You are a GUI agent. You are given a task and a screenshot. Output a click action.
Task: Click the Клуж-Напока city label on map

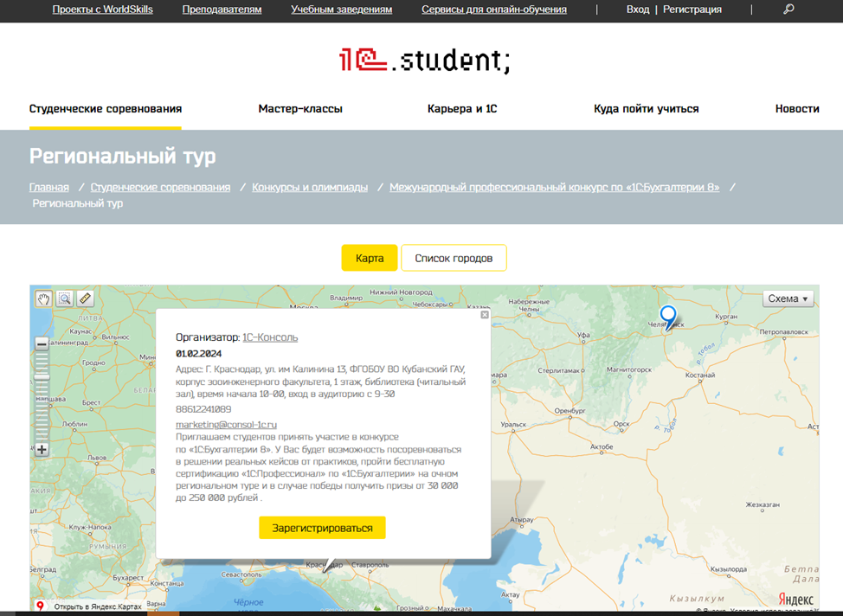point(90,527)
